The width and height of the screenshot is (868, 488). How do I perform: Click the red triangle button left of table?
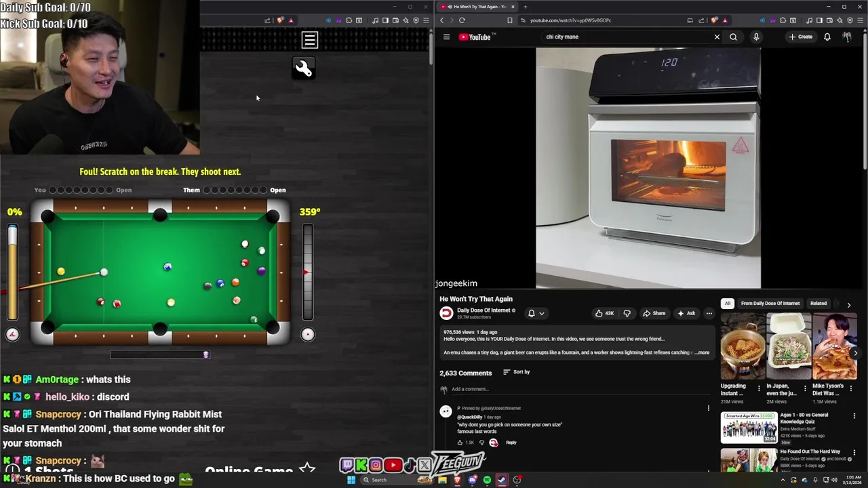pos(12,334)
